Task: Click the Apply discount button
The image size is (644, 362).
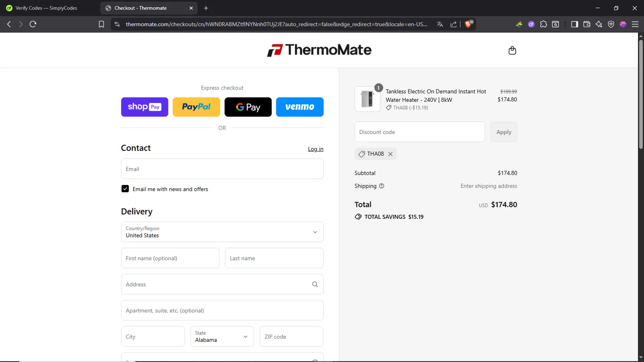Action: [x=504, y=132]
